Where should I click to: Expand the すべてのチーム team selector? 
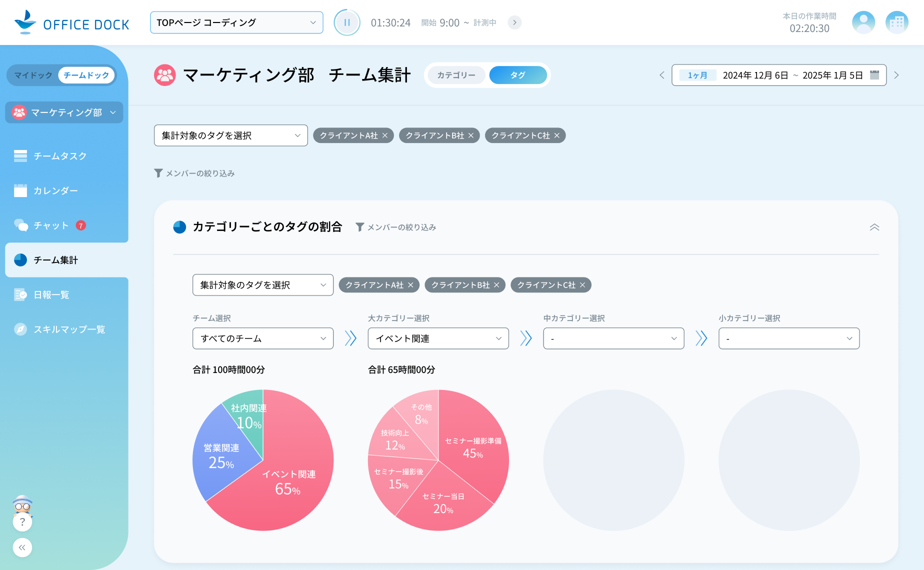(262, 338)
